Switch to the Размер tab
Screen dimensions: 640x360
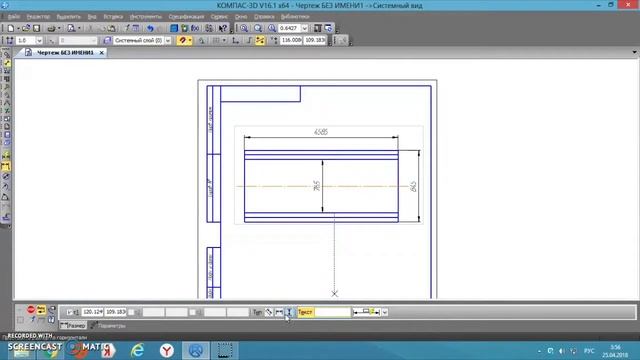[x=73, y=325]
